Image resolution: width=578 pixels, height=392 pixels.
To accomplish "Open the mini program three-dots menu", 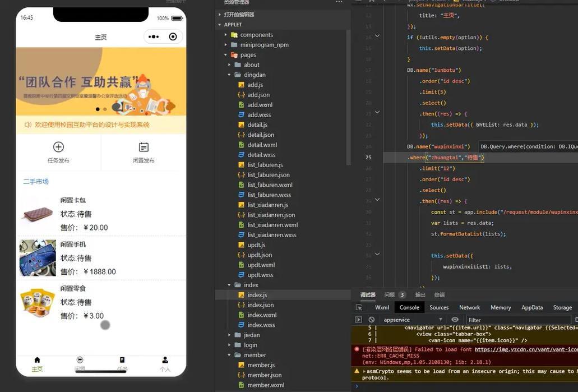I will pos(154,36).
